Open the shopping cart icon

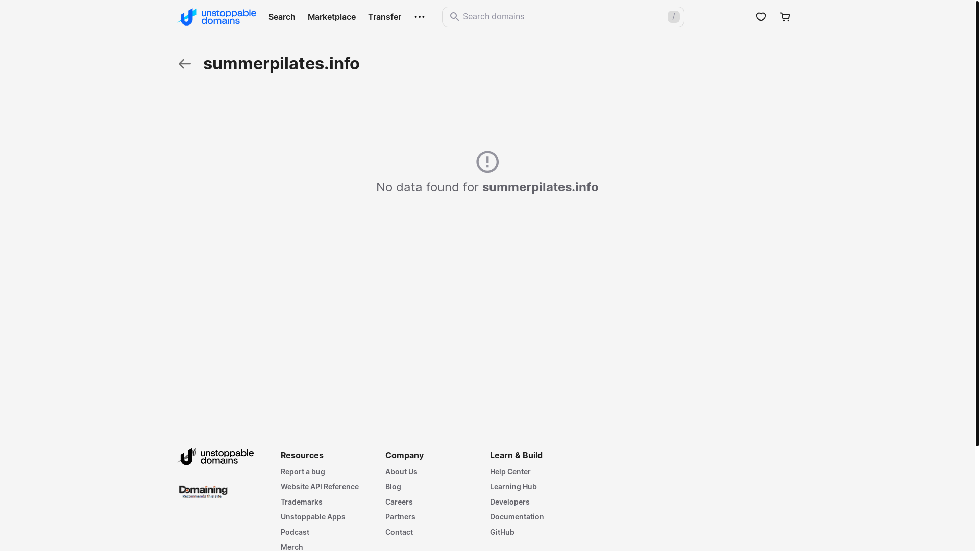pyautogui.click(x=785, y=17)
